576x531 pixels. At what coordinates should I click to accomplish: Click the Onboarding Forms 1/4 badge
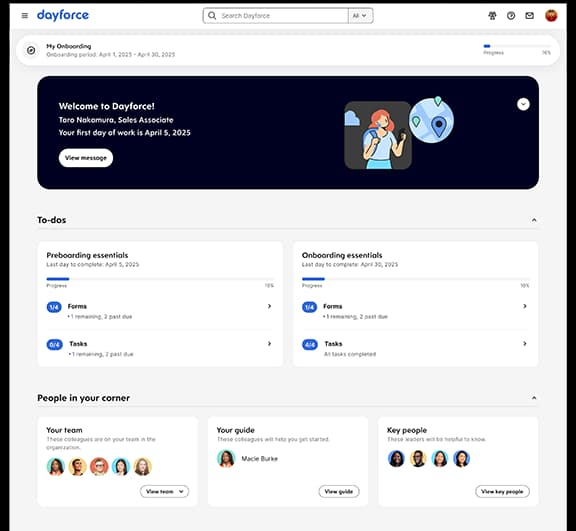[x=309, y=307]
